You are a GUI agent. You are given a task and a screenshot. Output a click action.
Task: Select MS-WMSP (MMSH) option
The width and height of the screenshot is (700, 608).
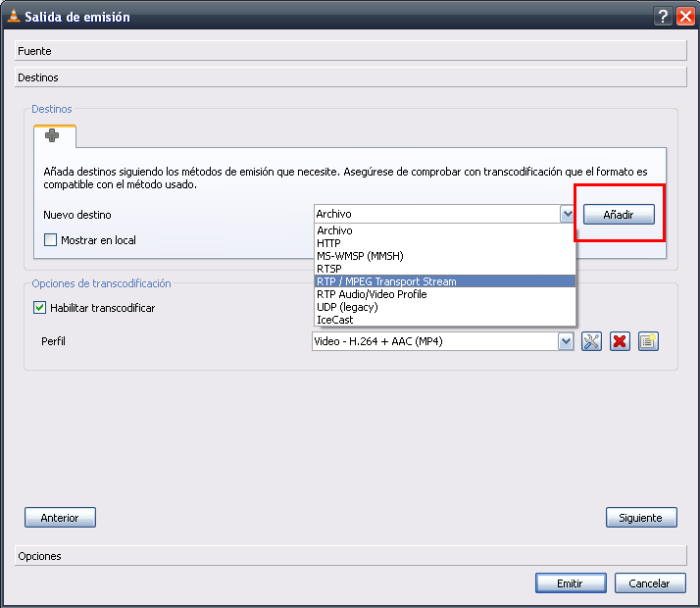[445, 256]
